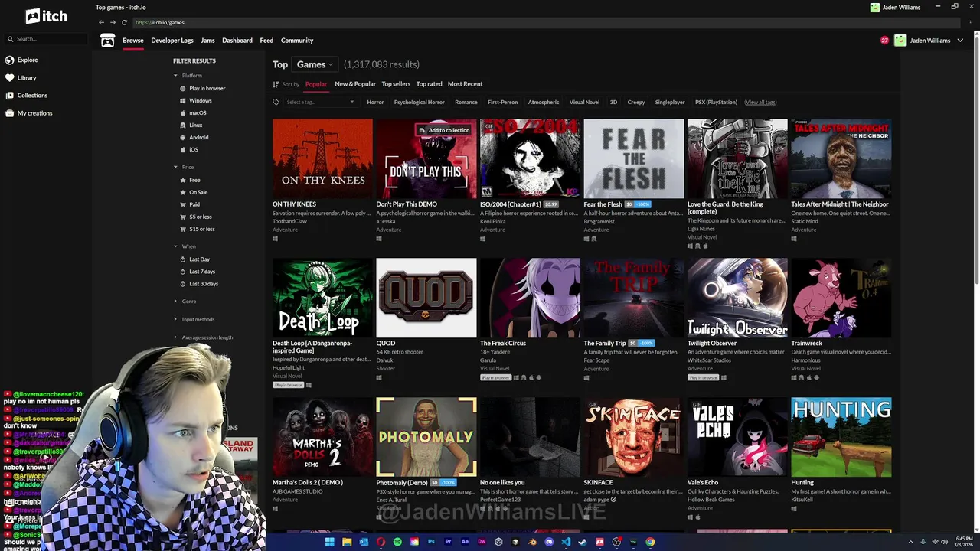Click the Jaden Williams avatar in header
Viewport: 980px width, 551px height.
coord(900,41)
